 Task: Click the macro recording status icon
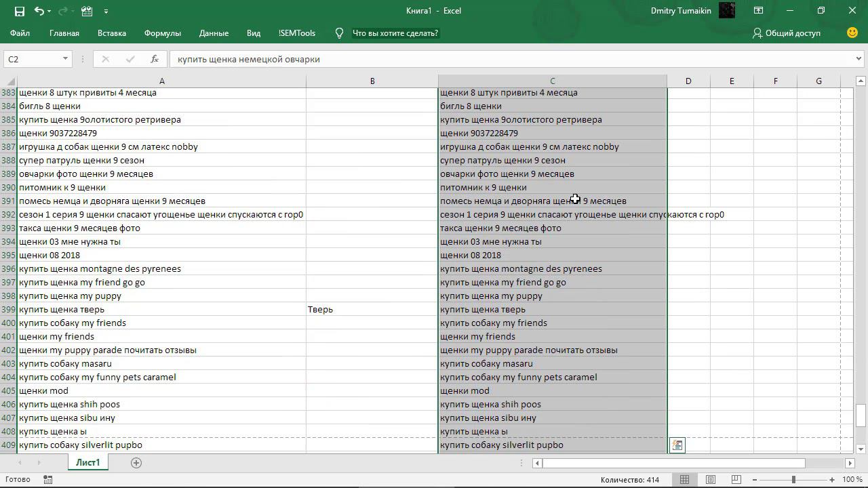tap(47, 479)
